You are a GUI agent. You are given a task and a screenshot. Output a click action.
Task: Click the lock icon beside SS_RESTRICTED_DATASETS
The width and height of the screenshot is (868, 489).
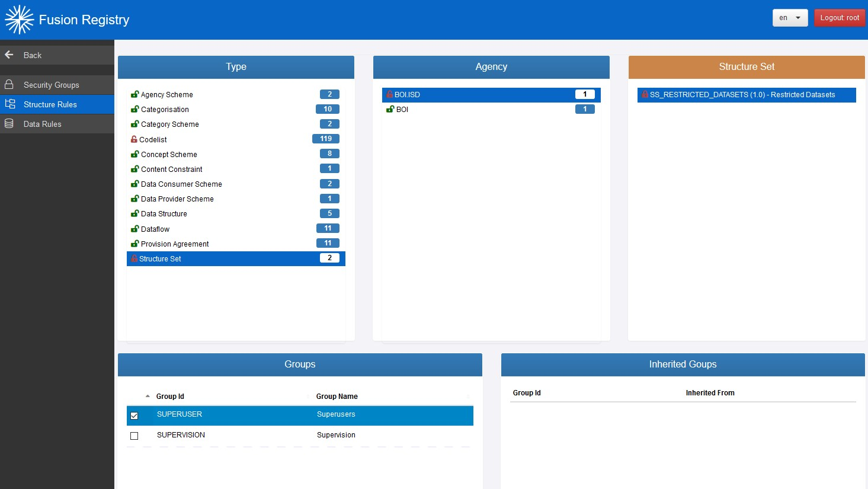tap(645, 94)
